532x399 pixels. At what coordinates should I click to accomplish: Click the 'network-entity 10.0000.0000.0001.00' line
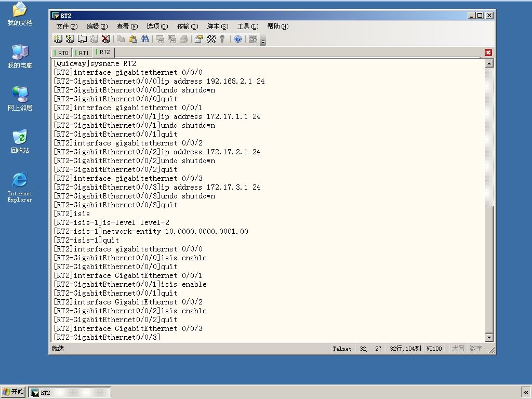151,231
